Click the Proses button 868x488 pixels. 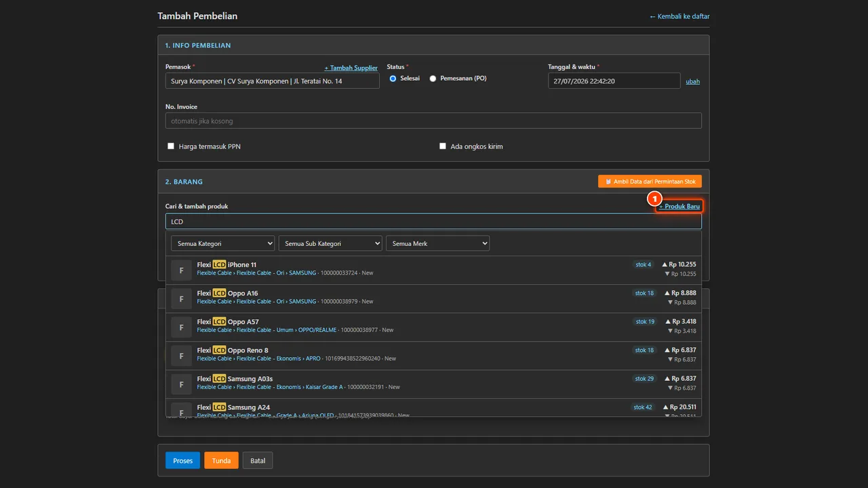[x=182, y=461]
